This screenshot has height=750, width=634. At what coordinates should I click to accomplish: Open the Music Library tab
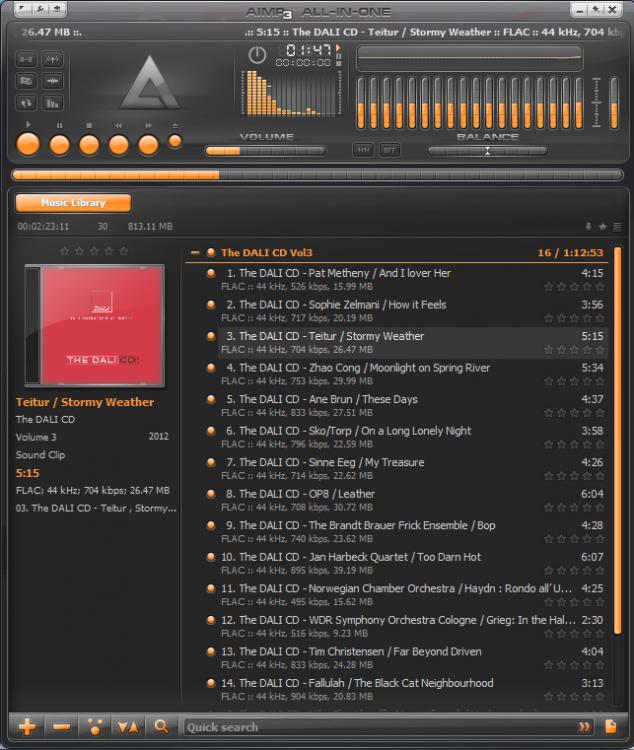73,203
